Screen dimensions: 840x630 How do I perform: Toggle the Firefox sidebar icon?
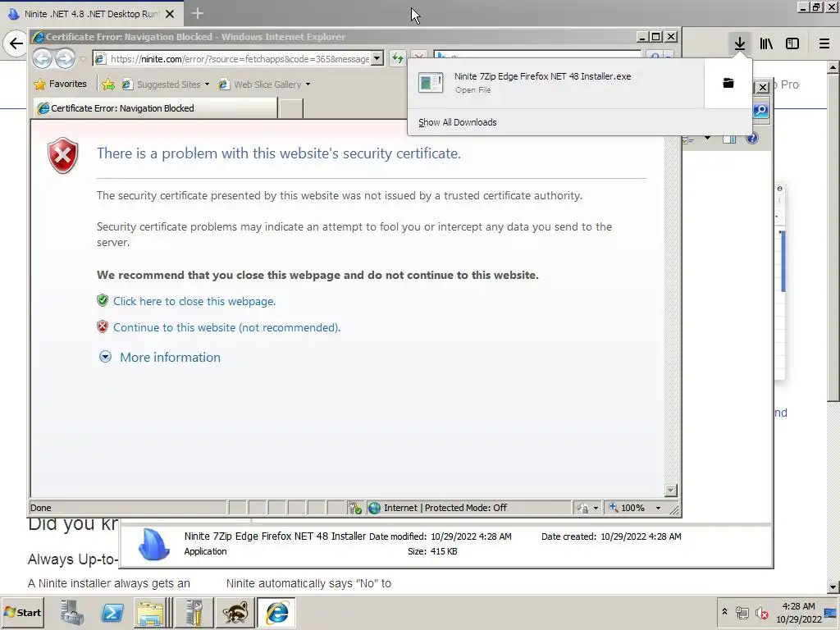point(792,43)
